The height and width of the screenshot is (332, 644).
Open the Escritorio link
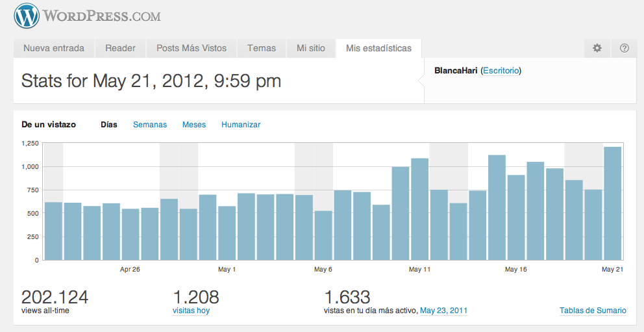point(501,70)
